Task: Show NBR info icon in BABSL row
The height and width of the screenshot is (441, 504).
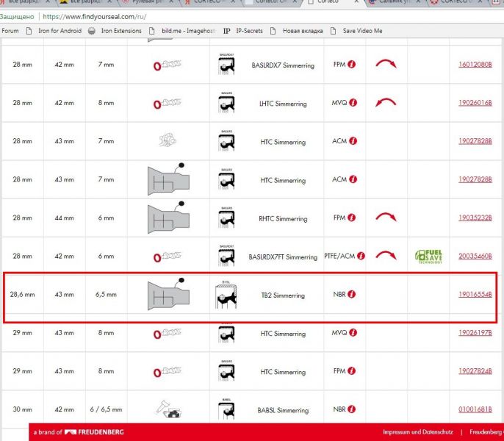Action: click(352, 409)
